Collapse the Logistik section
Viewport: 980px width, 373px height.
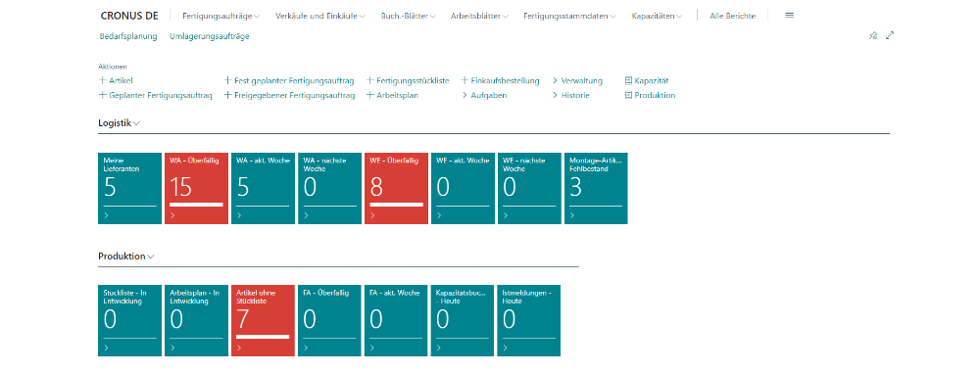click(120, 123)
